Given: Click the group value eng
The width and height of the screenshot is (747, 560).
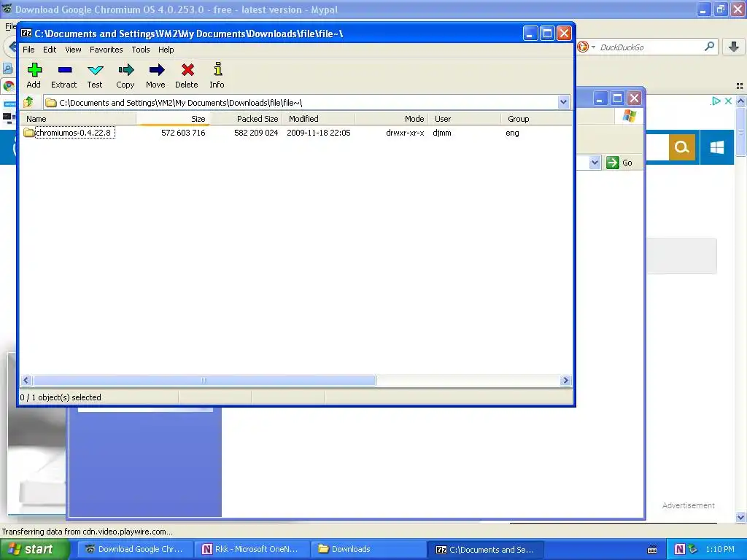Looking at the screenshot, I should [512, 133].
